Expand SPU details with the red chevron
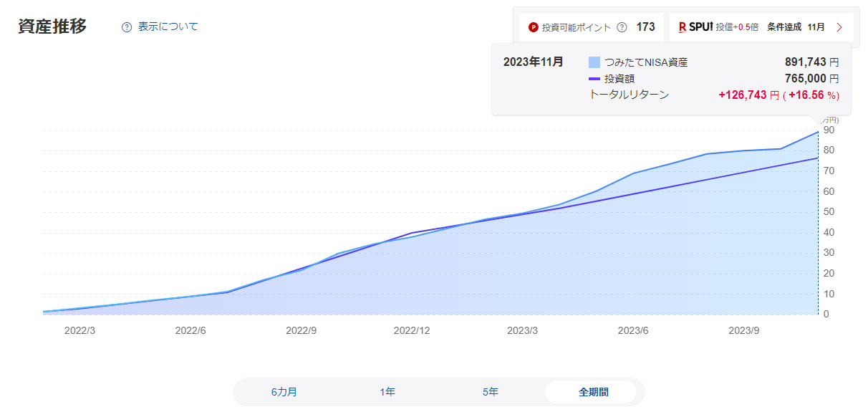Image resolution: width=868 pixels, height=407 pixels. click(839, 27)
